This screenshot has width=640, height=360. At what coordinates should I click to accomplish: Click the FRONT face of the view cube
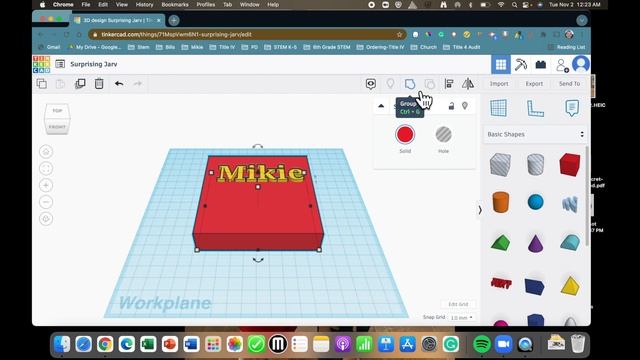pos(57,127)
